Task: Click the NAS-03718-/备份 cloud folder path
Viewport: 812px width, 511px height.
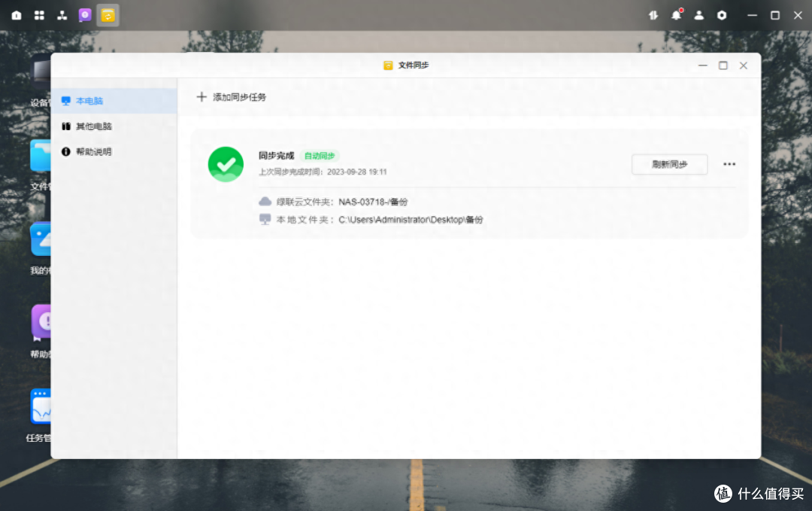Action: pyautogui.click(x=373, y=202)
